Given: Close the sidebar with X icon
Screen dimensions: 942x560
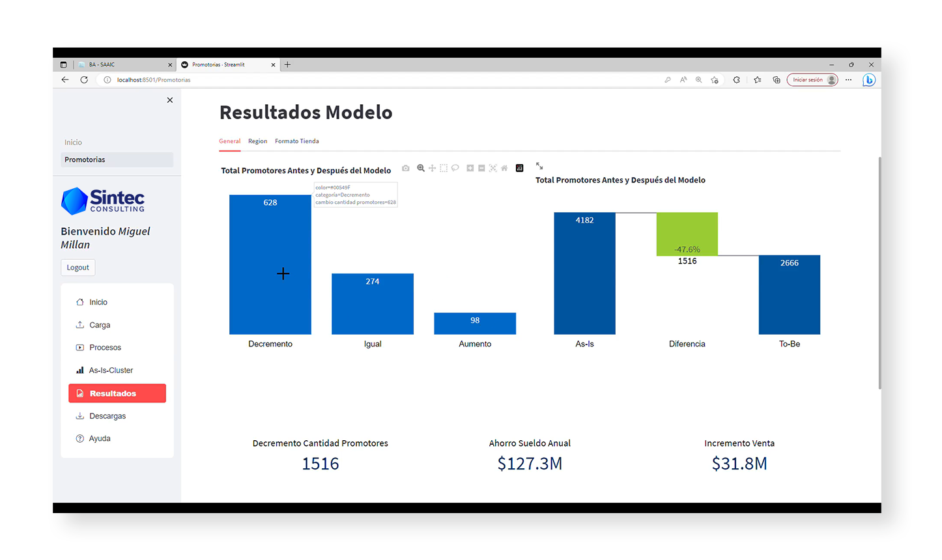Looking at the screenshot, I should point(170,100).
